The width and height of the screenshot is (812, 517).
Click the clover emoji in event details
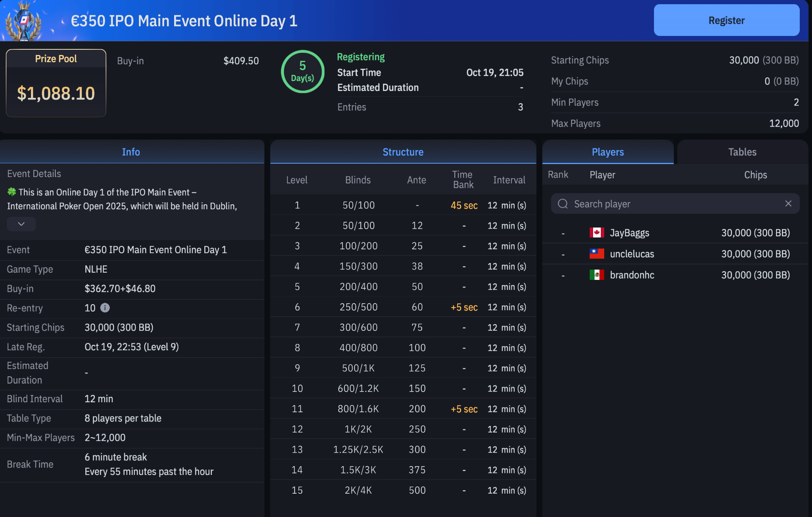tap(12, 192)
